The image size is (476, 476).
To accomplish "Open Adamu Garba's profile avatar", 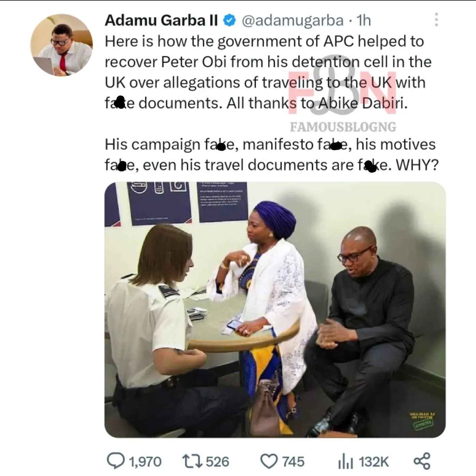I will (x=62, y=45).
